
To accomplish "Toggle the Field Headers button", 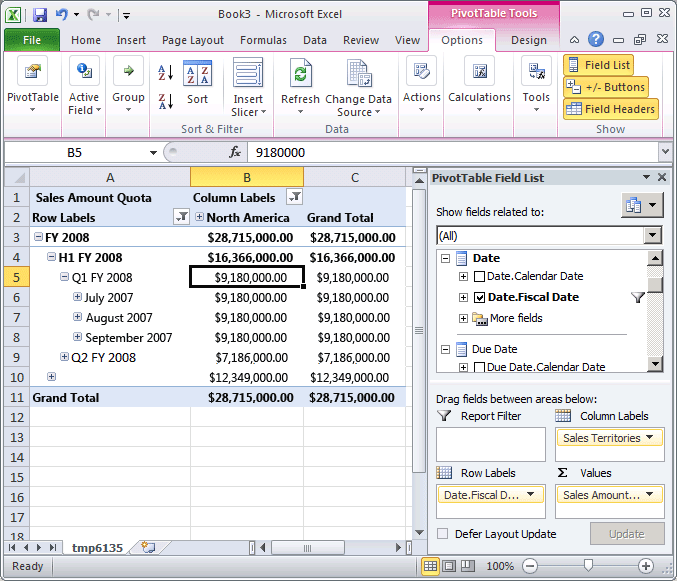I will pyautogui.click(x=610, y=109).
